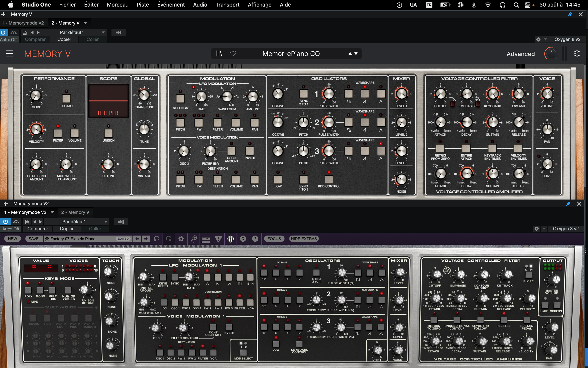Click sidechain routing arrow in Memory V header
The image size is (588, 368).
pos(119,32)
